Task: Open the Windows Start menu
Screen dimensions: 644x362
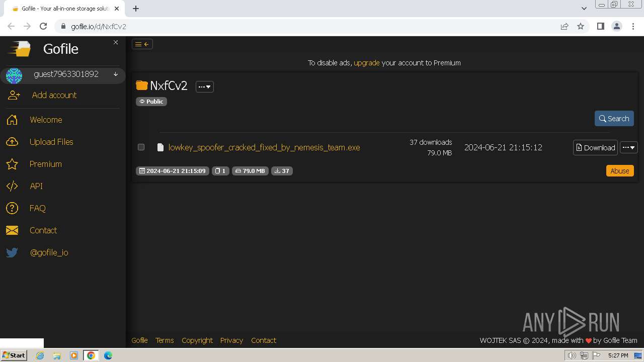Action: point(14,355)
